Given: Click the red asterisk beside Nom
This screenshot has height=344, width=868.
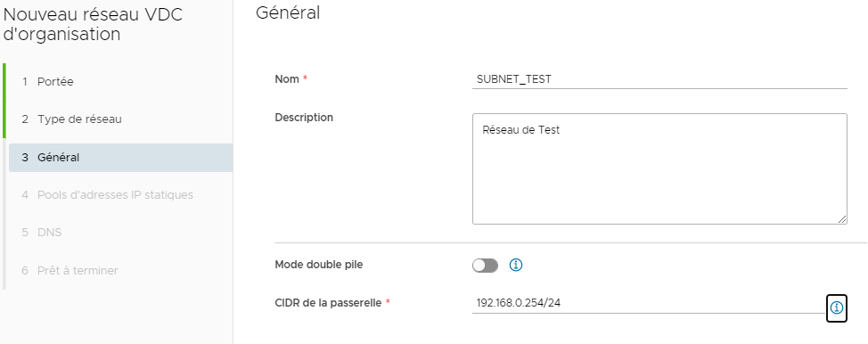Looking at the screenshot, I should (x=305, y=78).
